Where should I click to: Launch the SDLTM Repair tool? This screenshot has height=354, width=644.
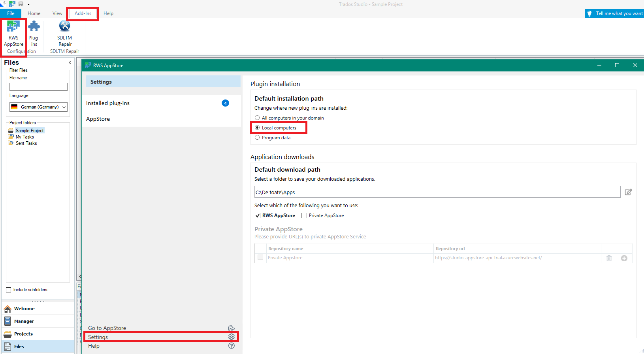tap(64, 34)
